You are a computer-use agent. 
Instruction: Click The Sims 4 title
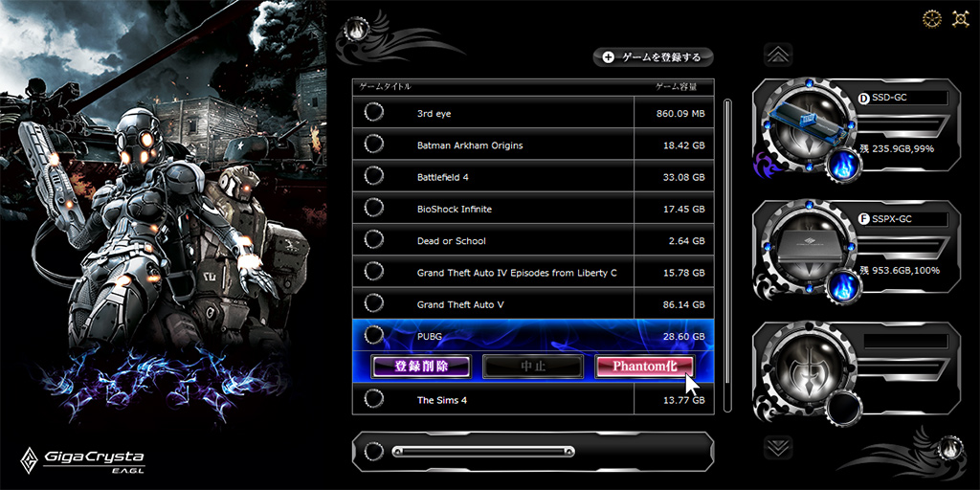click(442, 400)
